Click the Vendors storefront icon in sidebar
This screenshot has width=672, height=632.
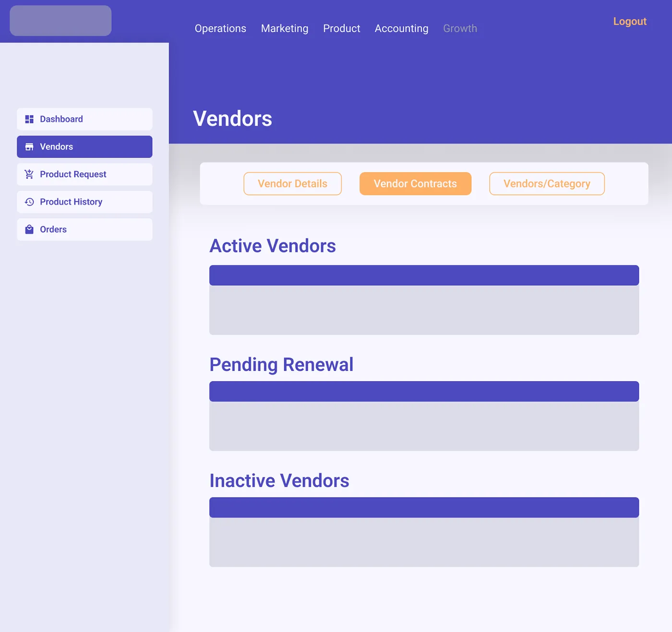pos(29,147)
